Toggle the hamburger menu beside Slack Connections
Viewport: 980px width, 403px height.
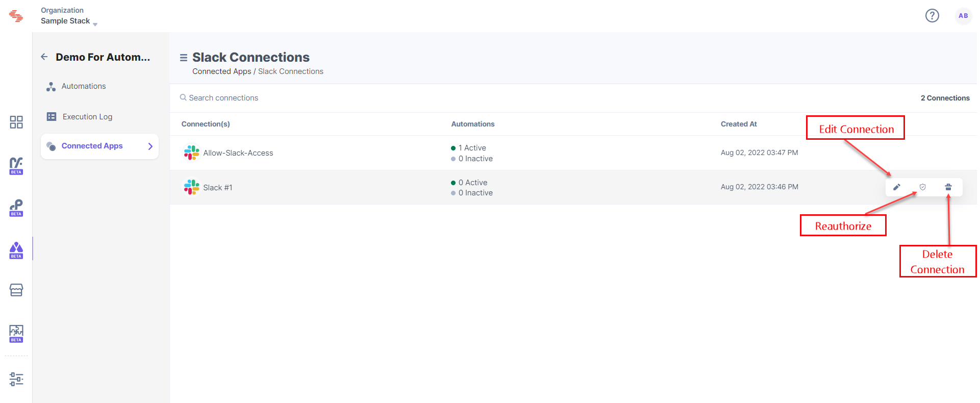pyautogui.click(x=184, y=58)
